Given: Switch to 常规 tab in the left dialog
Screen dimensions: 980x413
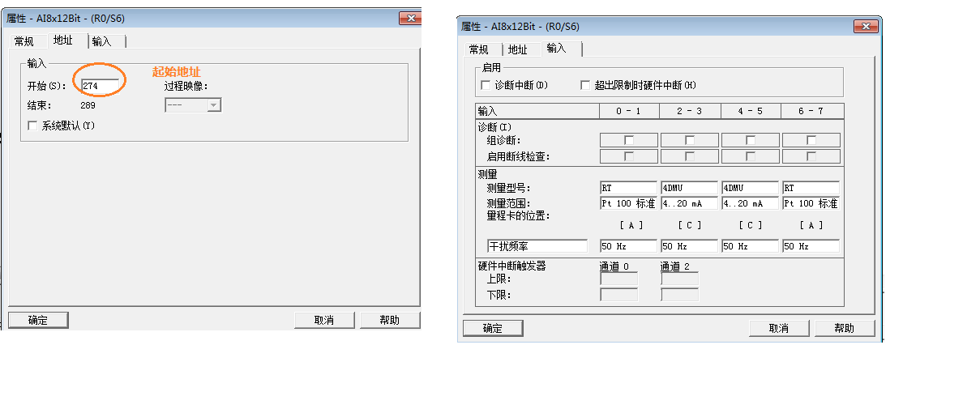Looking at the screenshot, I should 24,41.
